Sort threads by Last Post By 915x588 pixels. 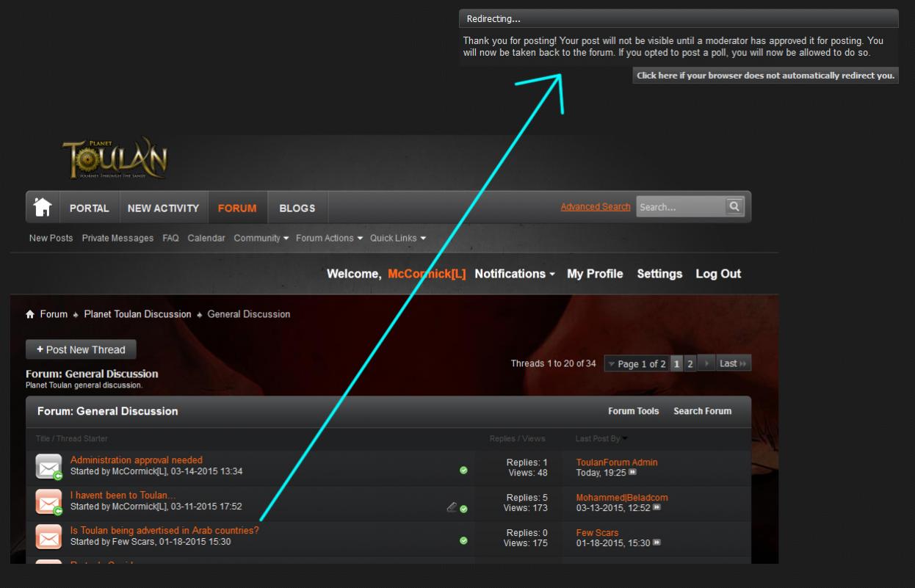601,439
